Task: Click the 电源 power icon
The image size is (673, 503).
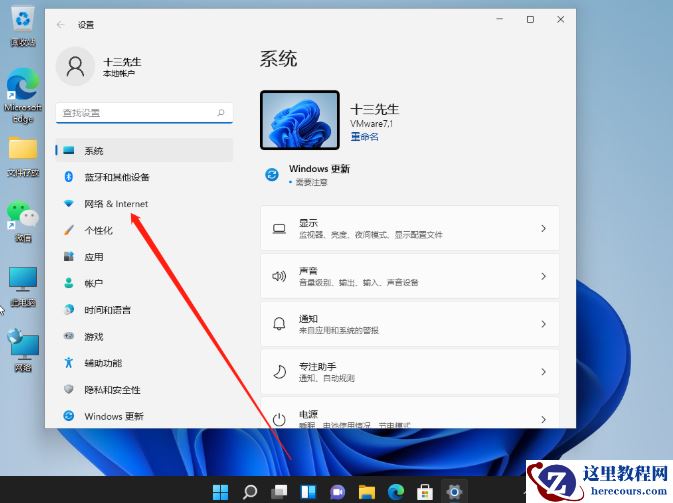Action: [279, 419]
